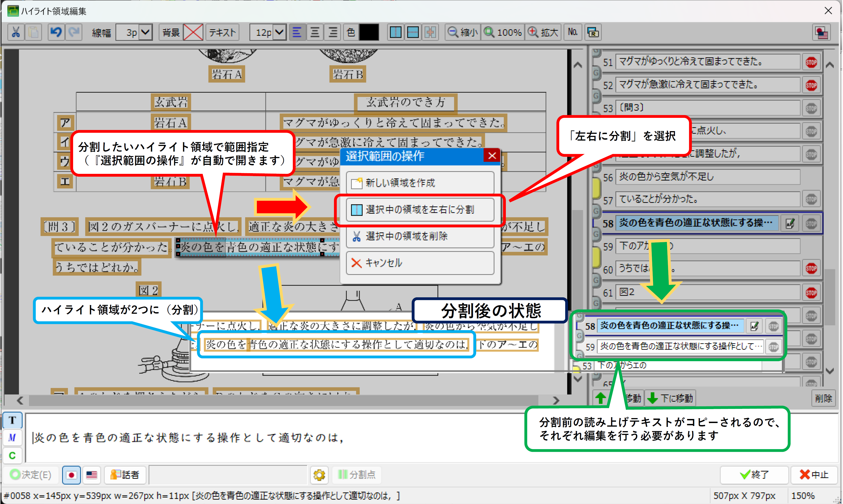
Task: Click the region list scroll-down chevron
Action: click(830, 371)
